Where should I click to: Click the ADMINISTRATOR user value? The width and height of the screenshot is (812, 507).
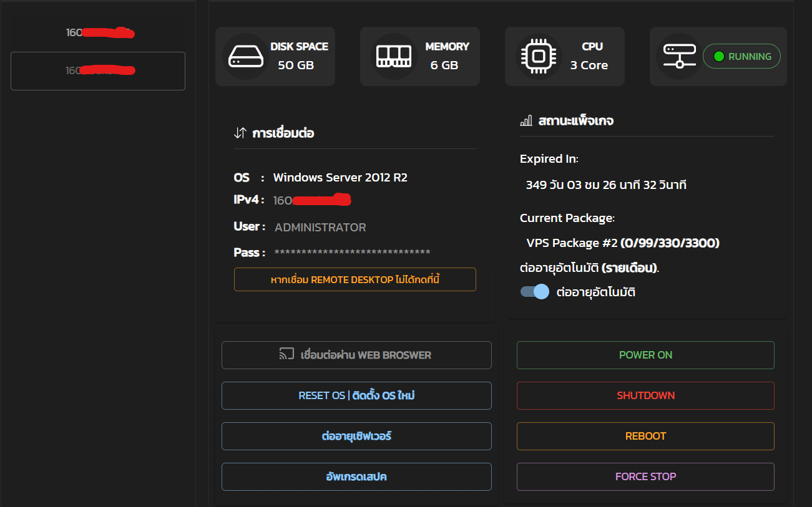(320, 228)
